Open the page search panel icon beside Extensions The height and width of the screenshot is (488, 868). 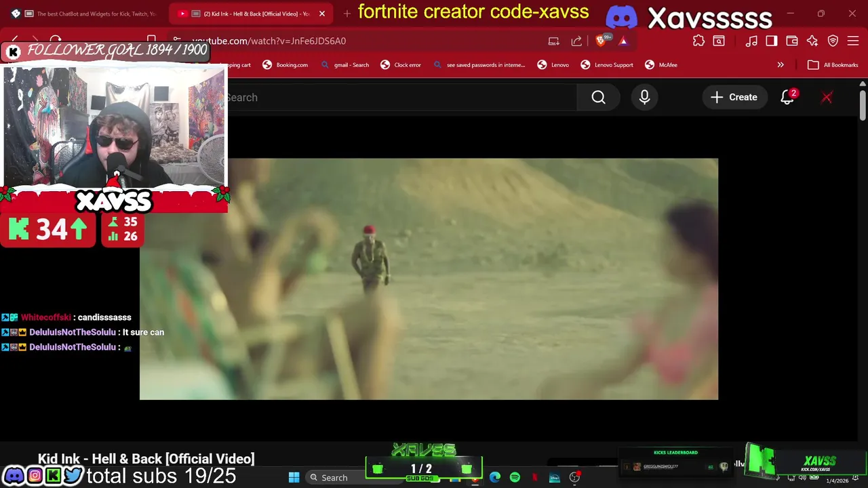click(718, 41)
